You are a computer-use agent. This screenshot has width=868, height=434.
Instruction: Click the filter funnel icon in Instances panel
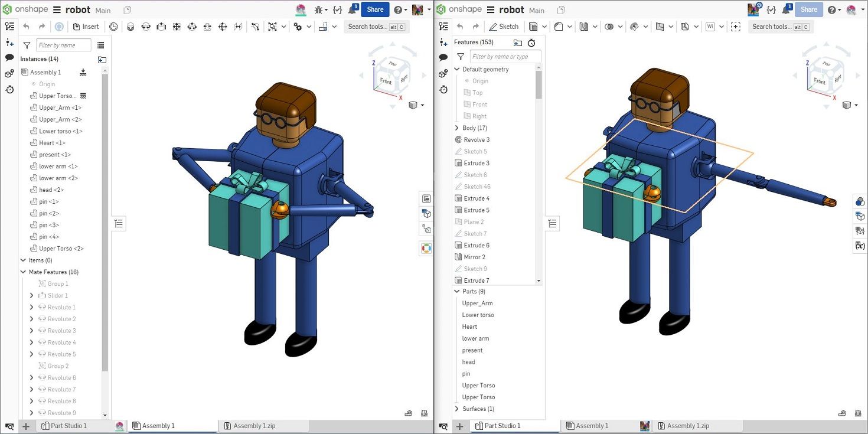pyautogui.click(x=27, y=45)
